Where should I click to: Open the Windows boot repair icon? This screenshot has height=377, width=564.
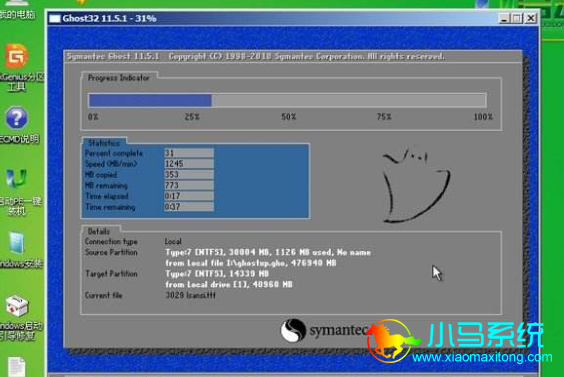pyautogui.click(x=17, y=306)
